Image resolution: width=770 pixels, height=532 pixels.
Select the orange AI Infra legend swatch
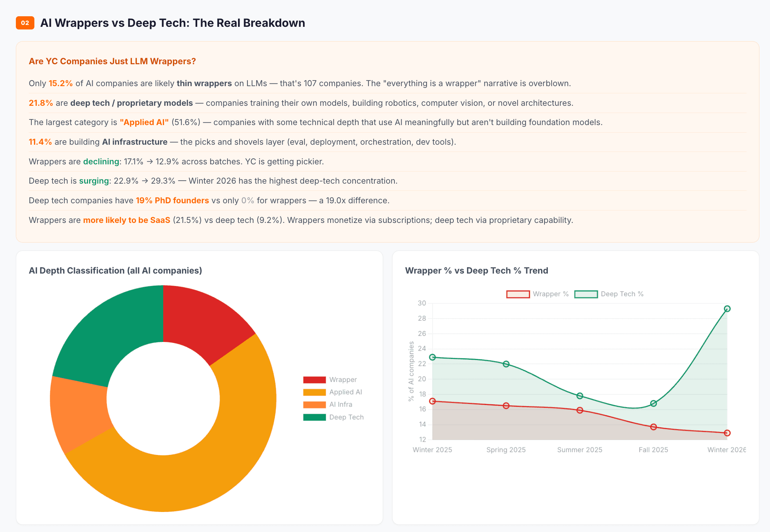314,404
